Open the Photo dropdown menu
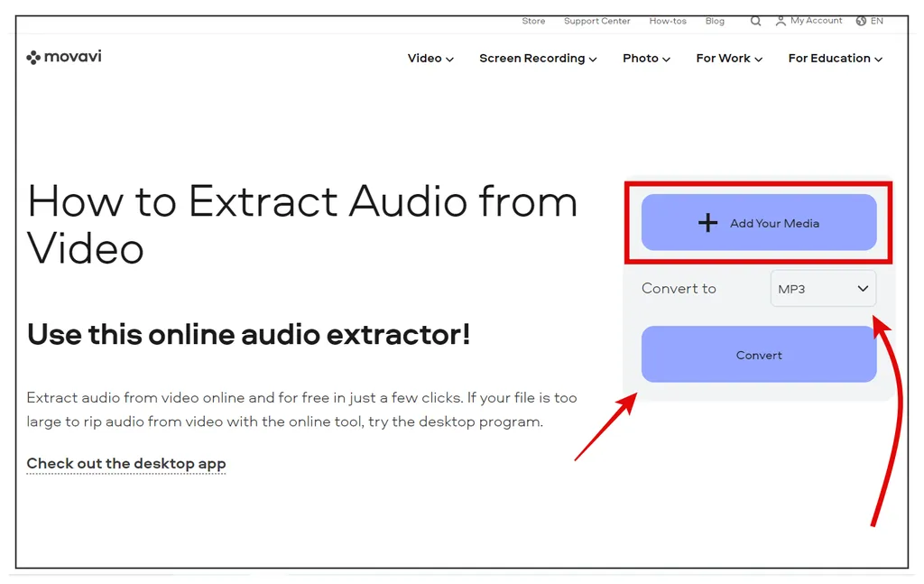 646,59
